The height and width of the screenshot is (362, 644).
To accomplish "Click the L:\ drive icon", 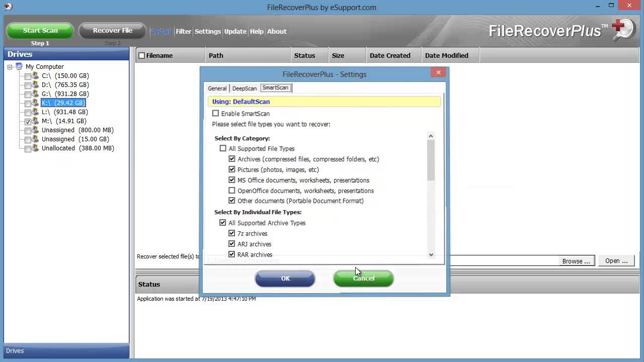I will [x=35, y=112].
